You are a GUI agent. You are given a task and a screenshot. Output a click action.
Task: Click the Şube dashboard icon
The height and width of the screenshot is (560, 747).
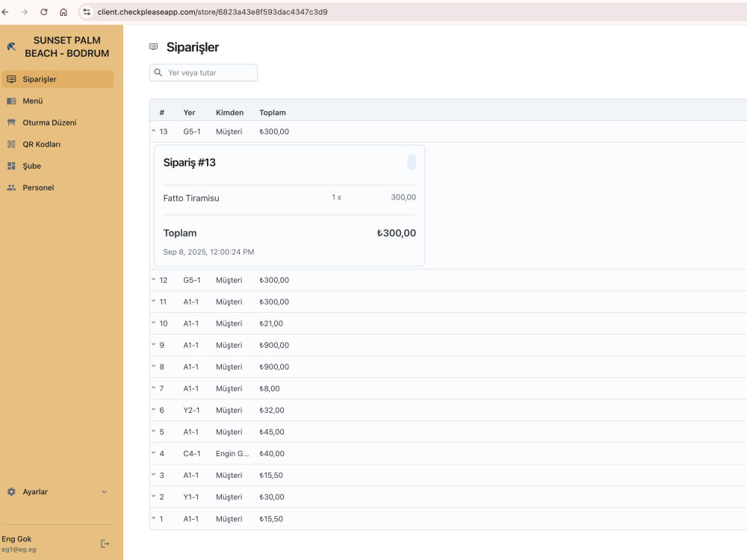click(11, 166)
